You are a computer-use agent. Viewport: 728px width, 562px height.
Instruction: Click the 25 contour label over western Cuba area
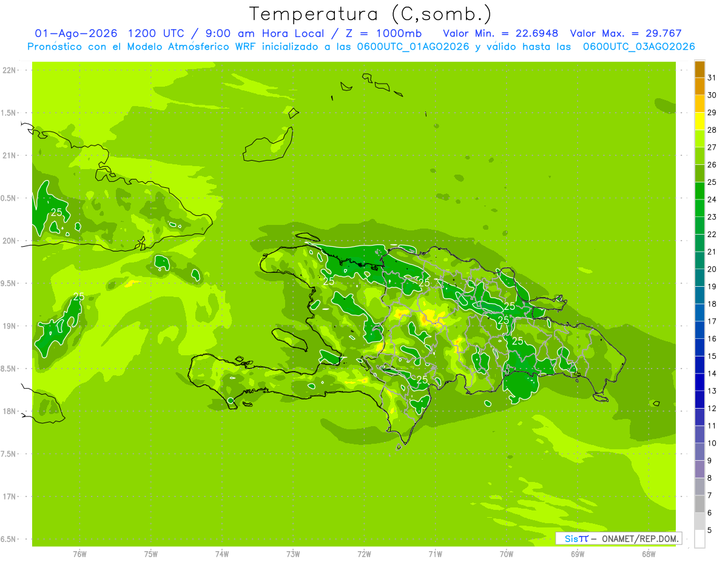pos(56,212)
